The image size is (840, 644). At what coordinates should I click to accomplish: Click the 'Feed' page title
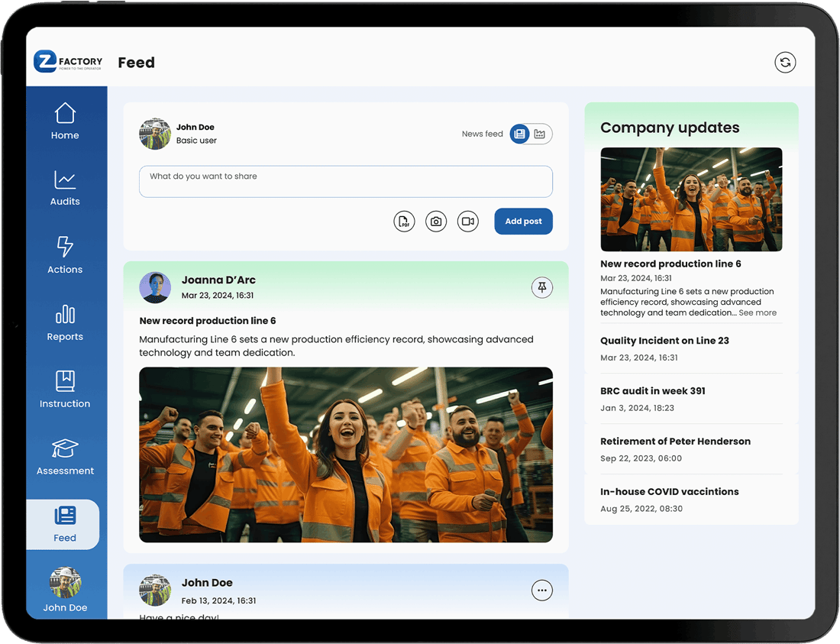(x=137, y=63)
